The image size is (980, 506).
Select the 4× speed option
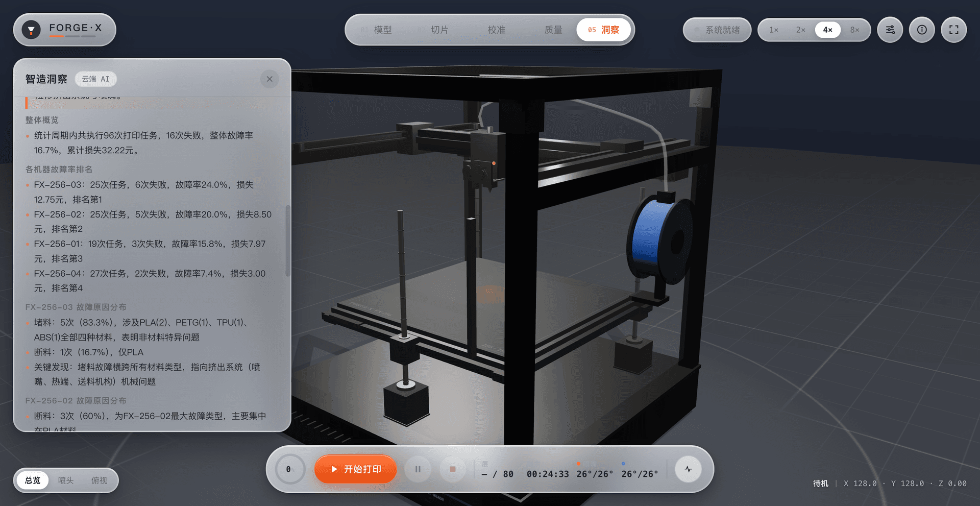pyautogui.click(x=828, y=30)
